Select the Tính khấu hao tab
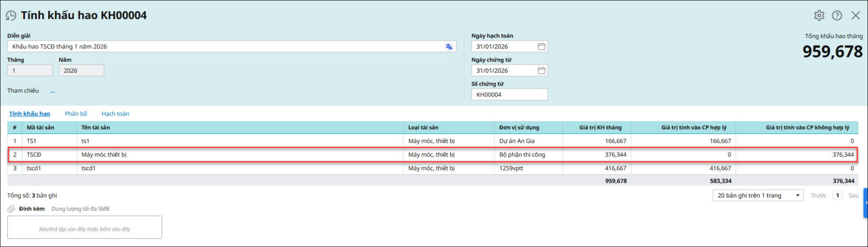Viewport: 868px width, 247px height. [29, 114]
